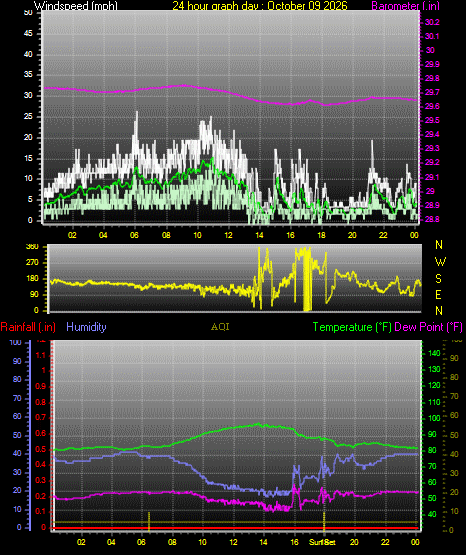
Task: Click the '24 hour graph day : October 09 2026' heading
Action: pyautogui.click(x=260, y=6)
